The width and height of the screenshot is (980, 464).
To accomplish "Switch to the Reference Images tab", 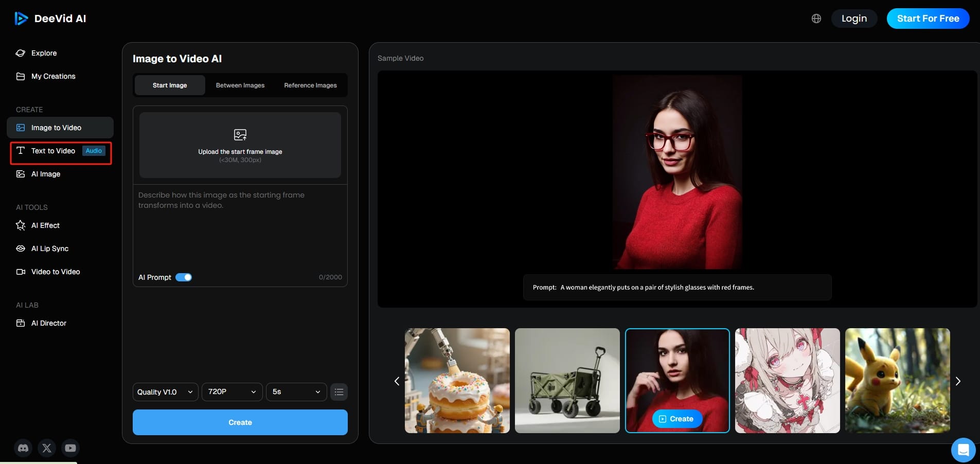I will 311,85.
